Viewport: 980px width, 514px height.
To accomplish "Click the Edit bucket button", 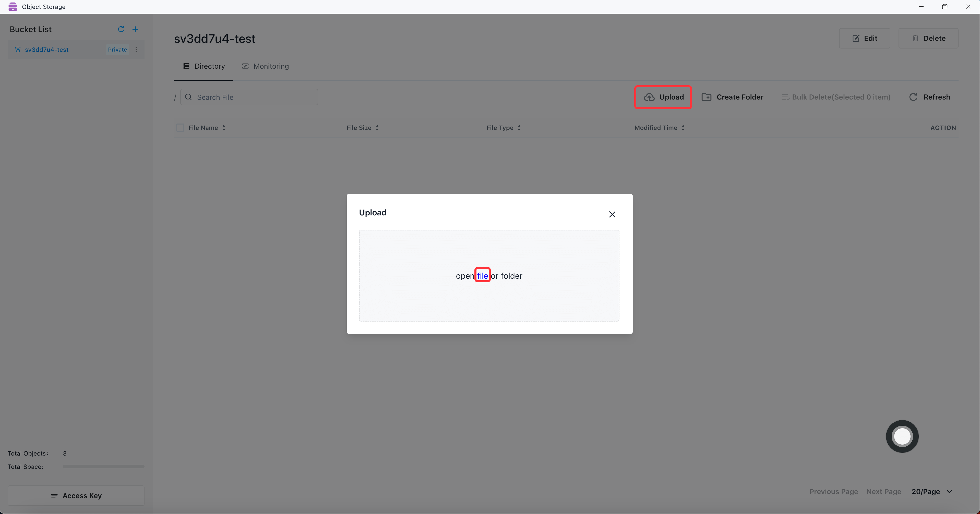I will (x=864, y=38).
